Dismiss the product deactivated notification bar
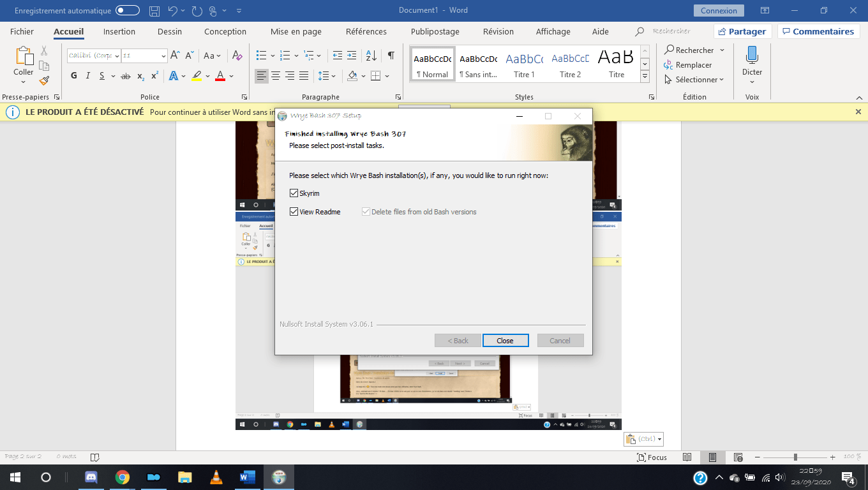 (858, 112)
